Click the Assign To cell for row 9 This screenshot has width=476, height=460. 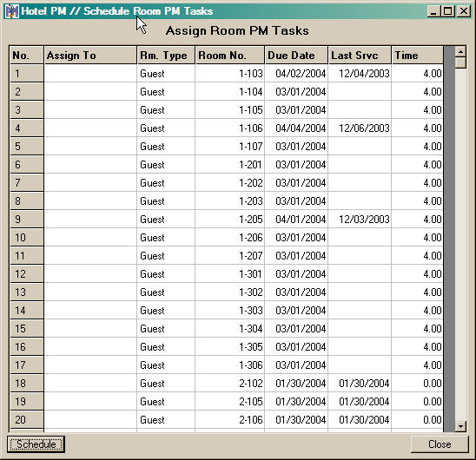point(90,219)
